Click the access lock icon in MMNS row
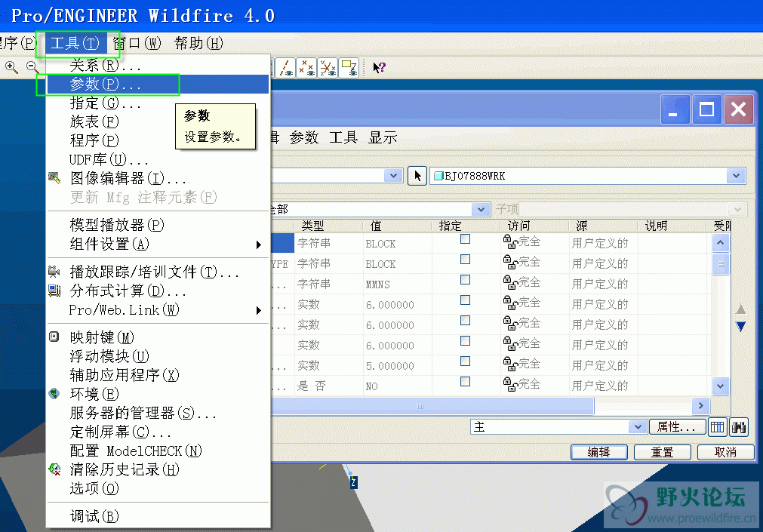This screenshot has height=532, width=763. coord(510,283)
